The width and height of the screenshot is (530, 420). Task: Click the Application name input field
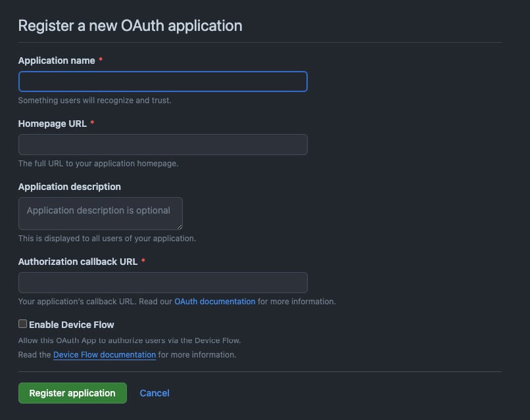(x=163, y=82)
